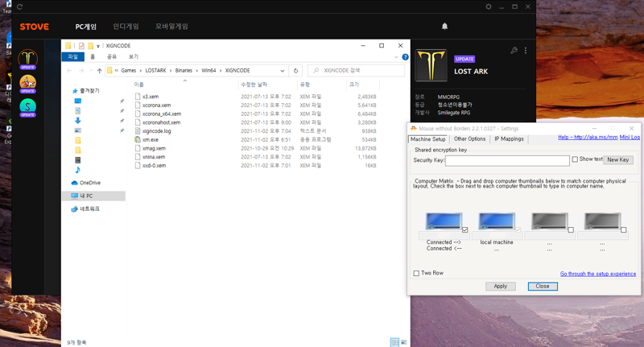Go back in Explorer navigation

[x=69, y=71]
